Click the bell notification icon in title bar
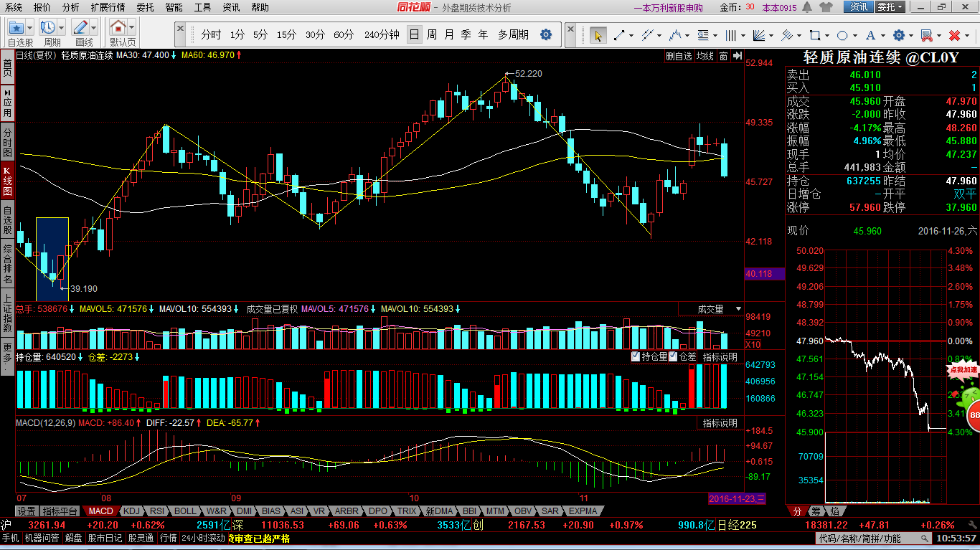Screen dimensions: 980x550 pos(806,7)
